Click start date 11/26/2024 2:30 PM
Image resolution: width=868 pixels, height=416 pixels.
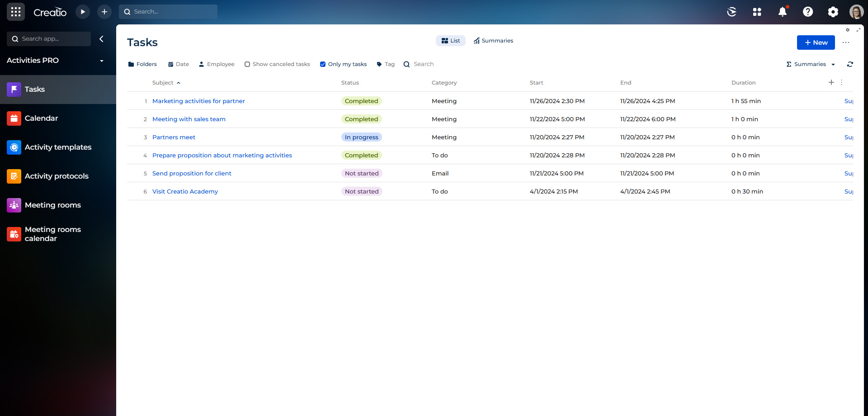[557, 101]
